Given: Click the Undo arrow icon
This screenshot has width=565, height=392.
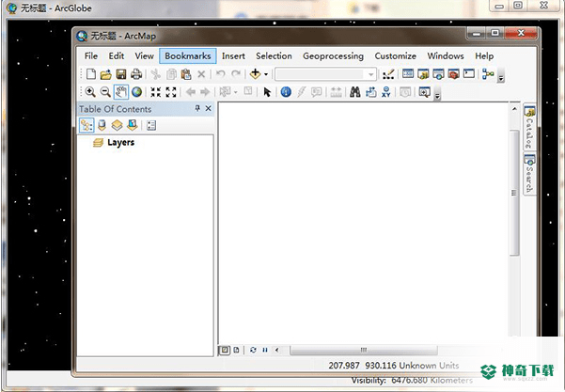Looking at the screenshot, I should coord(221,74).
